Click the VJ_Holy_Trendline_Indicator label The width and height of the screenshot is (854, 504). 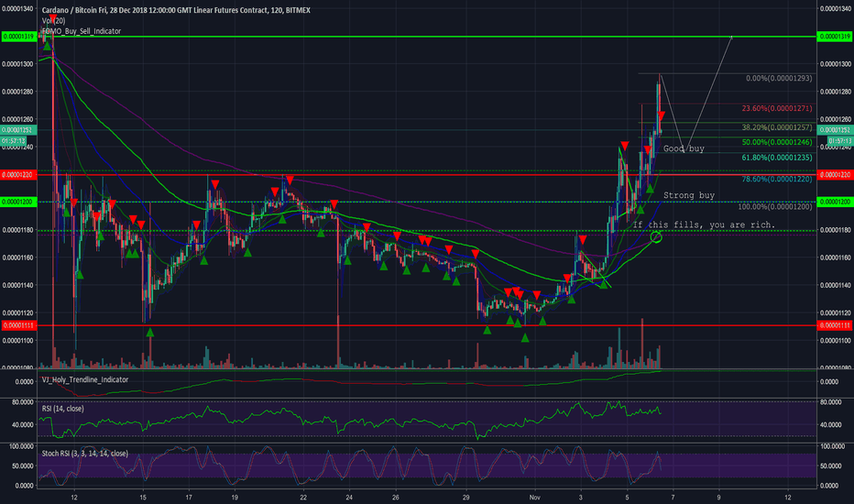85,379
